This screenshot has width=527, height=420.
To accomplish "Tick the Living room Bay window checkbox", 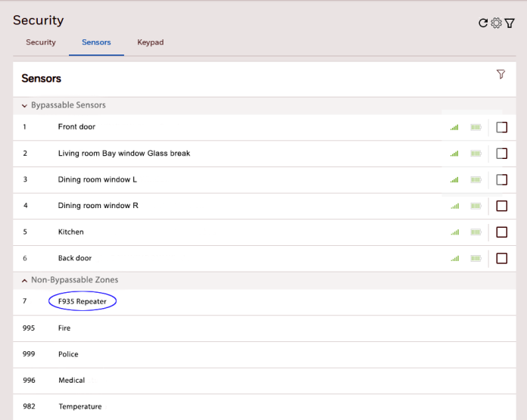I will coord(501,154).
